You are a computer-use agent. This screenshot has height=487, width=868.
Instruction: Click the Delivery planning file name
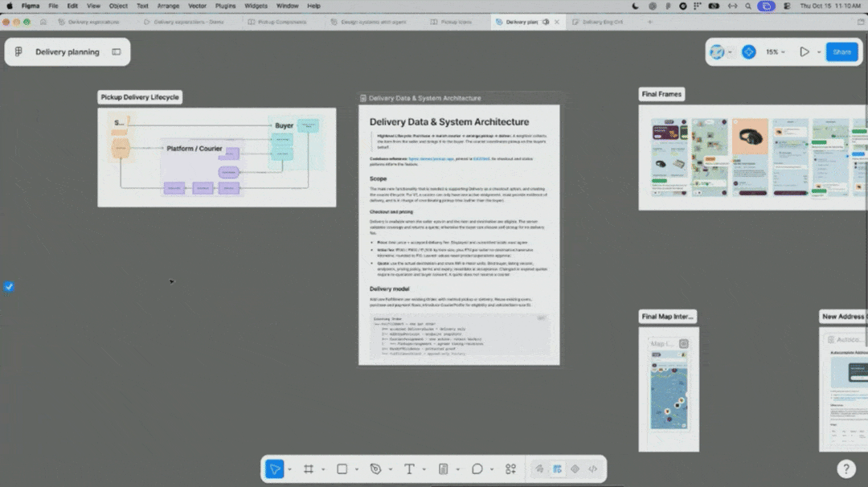pyautogui.click(x=68, y=52)
